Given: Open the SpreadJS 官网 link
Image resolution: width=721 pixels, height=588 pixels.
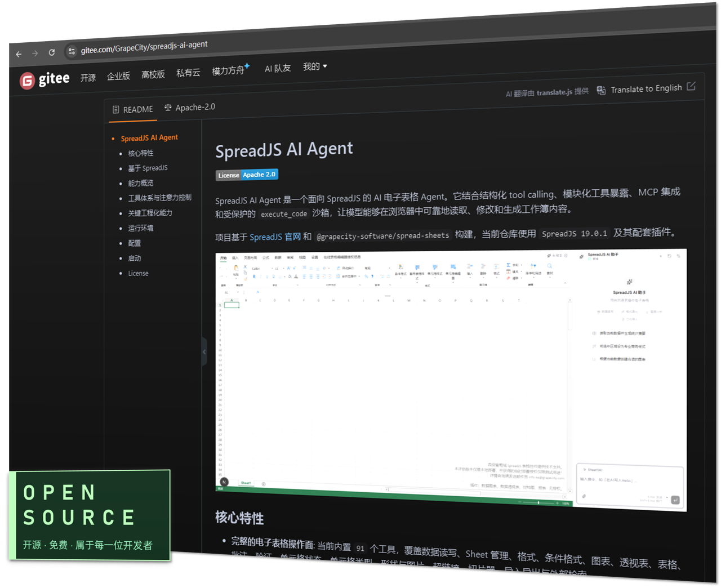Looking at the screenshot, I should [275, 237].
